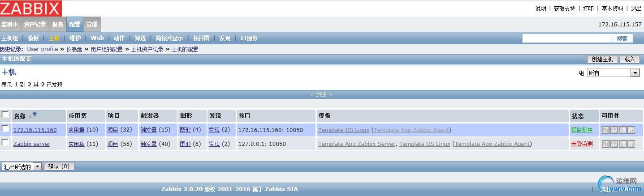
Task: Switch to the 监测中 main tab
Action: [x=9, y=24]
